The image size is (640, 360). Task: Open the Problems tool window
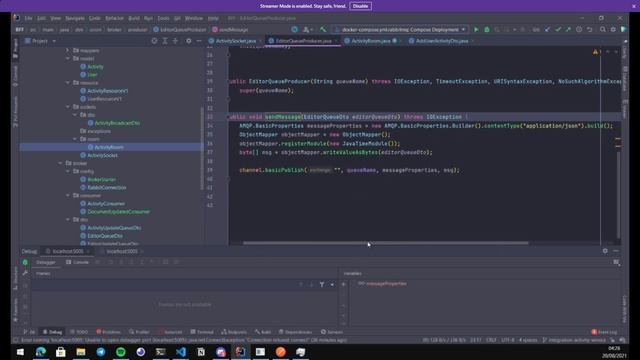pyautogui.click(x=108, y=332)
